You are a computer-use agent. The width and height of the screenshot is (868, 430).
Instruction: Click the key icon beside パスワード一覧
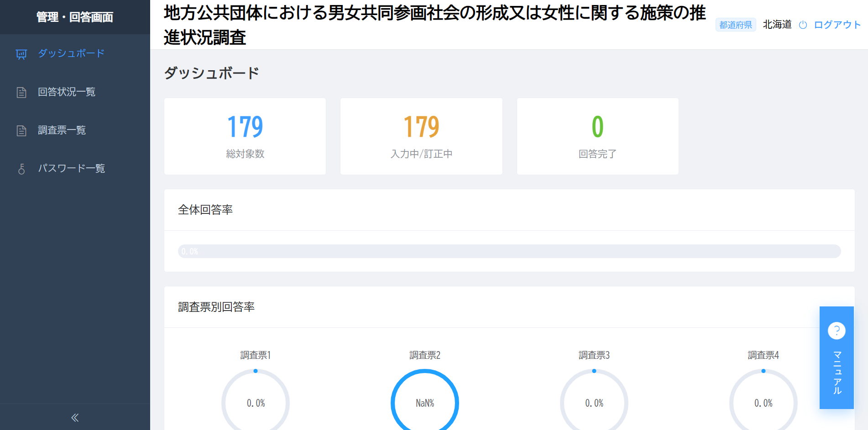(x=21, y=169)
